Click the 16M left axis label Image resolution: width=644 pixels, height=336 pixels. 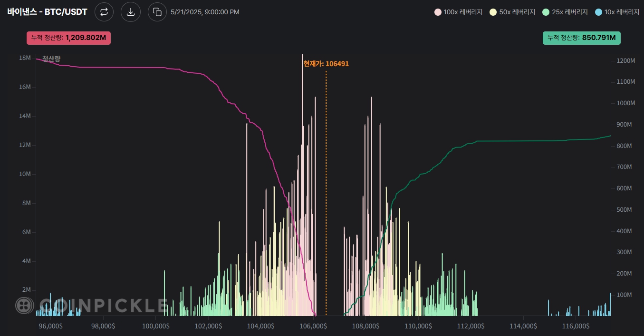click(25, 87)
